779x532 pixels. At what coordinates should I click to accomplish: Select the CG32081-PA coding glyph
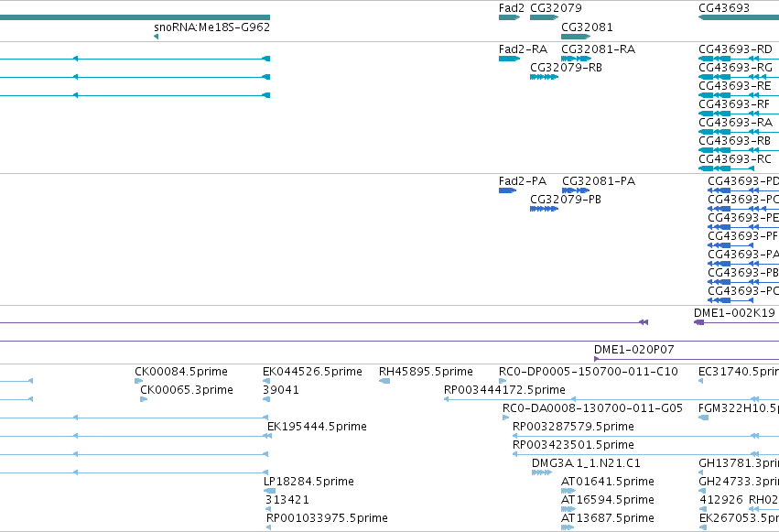click(x=576, y=190)
